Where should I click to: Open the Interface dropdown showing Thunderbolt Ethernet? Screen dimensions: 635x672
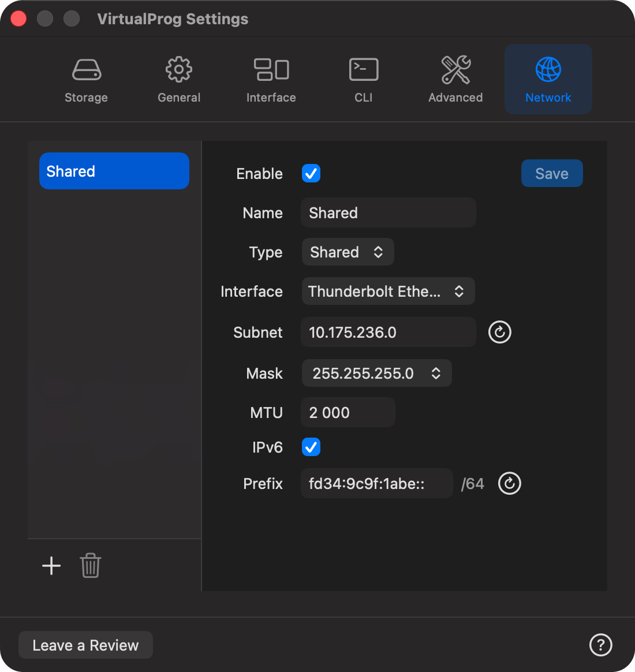click(388, 291)
